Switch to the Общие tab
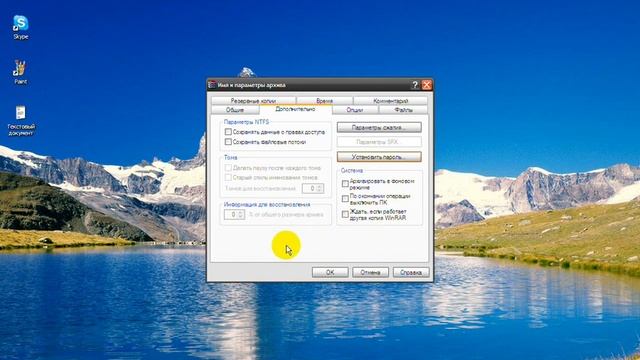 pyautogui.click(x=235, y=110)
